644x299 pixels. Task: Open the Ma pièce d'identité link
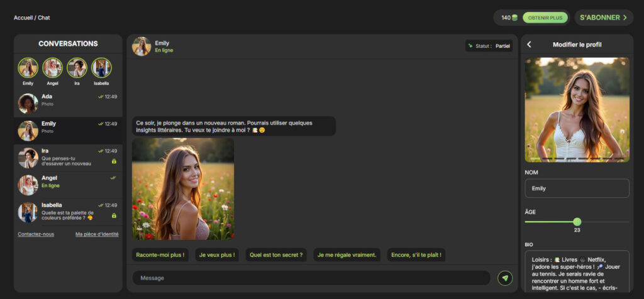pyautogui.click(x=97, y=234)
